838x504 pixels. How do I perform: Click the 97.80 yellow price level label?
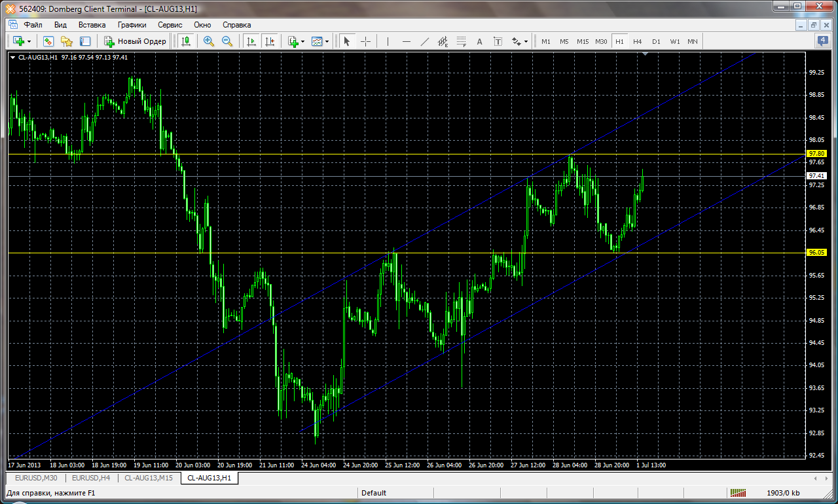pos(816,153)
